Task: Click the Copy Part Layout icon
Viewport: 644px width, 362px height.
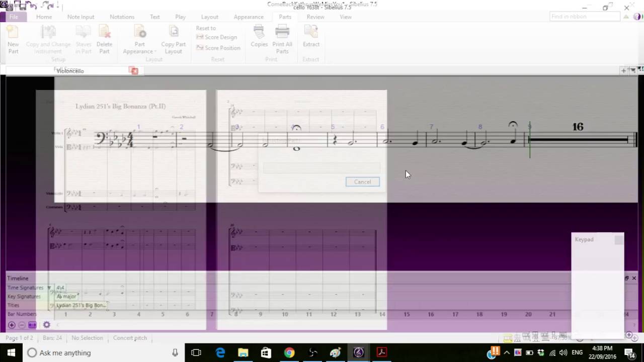Action: (x=174, y=39)
